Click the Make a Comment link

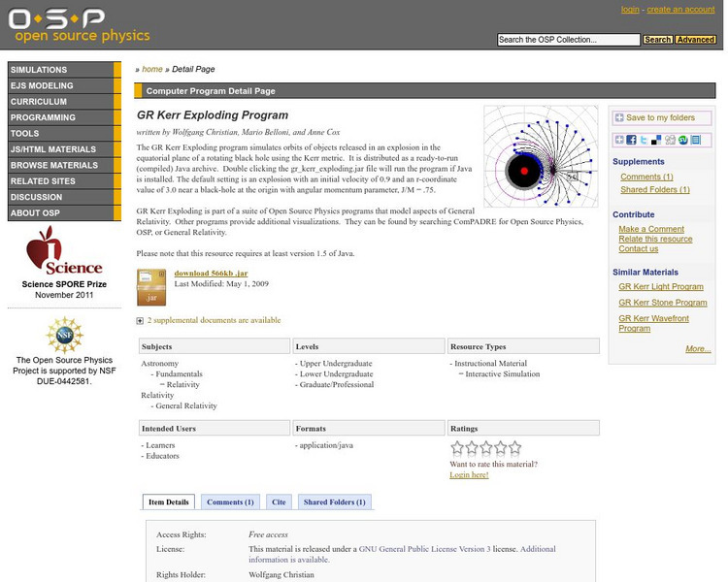[x=651, y=229]
